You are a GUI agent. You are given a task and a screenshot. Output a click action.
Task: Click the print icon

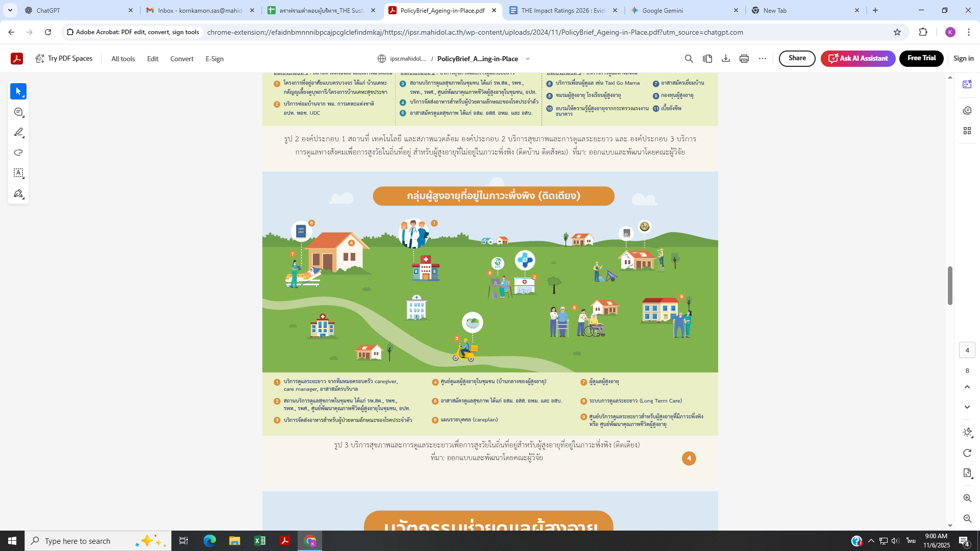click(x=744, y=59)
